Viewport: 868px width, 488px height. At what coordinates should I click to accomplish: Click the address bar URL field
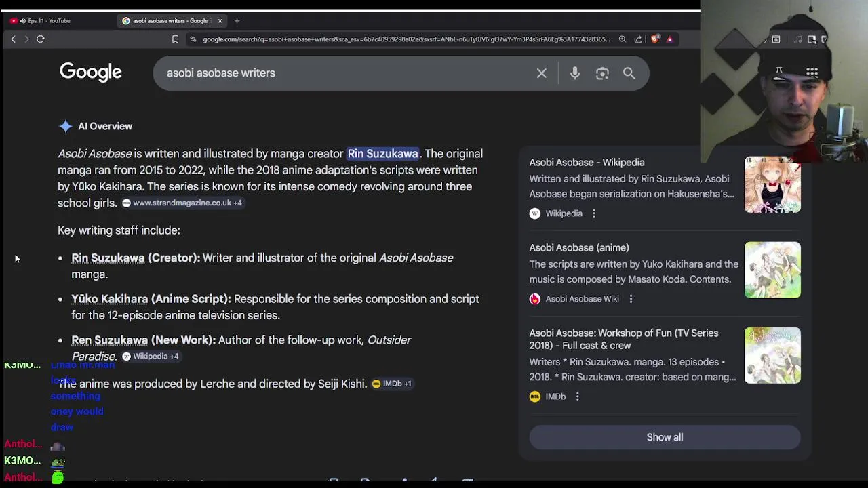point(406,39)
